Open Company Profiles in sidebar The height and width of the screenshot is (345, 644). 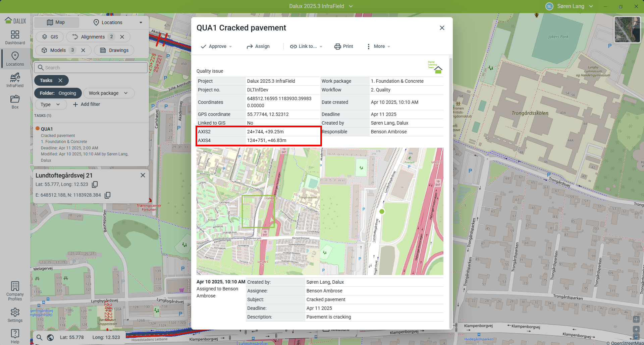click(x=15, y=291)
